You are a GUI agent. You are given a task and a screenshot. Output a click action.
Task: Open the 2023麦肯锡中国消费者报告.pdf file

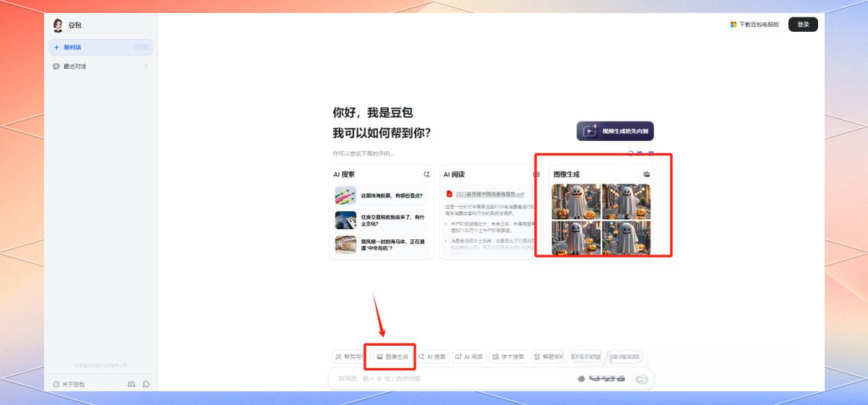[x=489, y=195]
